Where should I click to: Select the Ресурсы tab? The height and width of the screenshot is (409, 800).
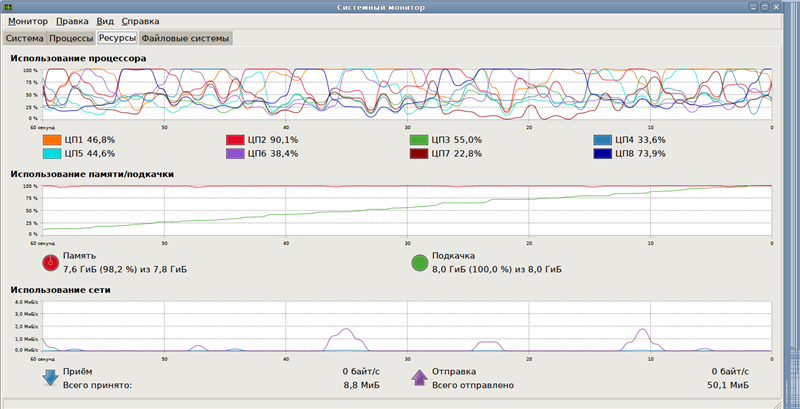pos(117,38)
